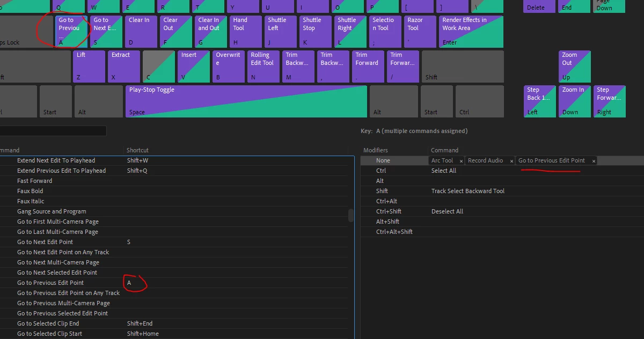644x339 pixels.
Task: Click the Insert V key
Action: [194, 67]
